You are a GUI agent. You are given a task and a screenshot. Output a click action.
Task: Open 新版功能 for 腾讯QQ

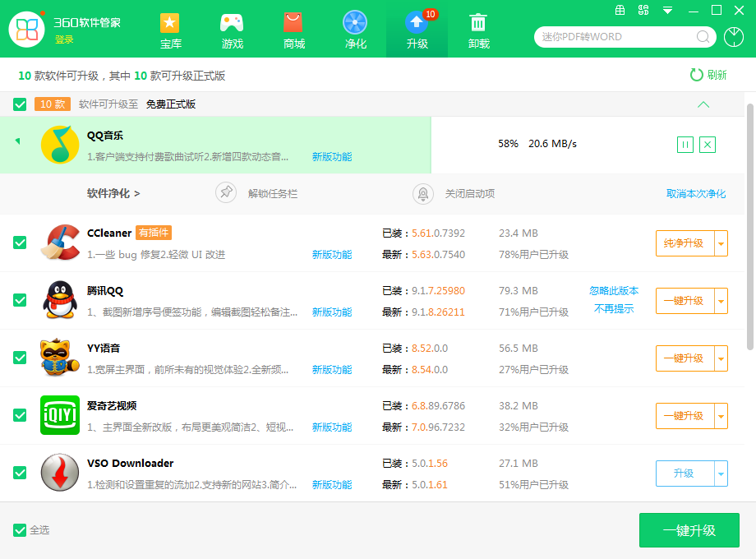[332, 312]
